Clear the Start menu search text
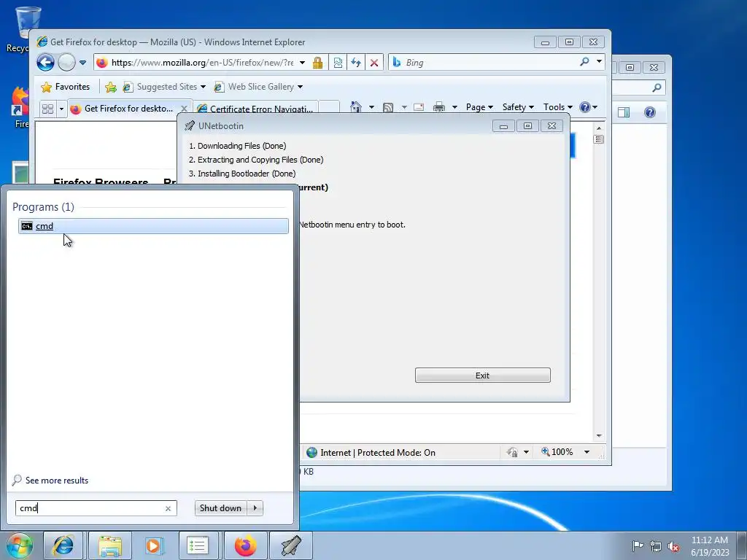The width and height of the screenshot is (747, 560). click(x=169, y=508)
